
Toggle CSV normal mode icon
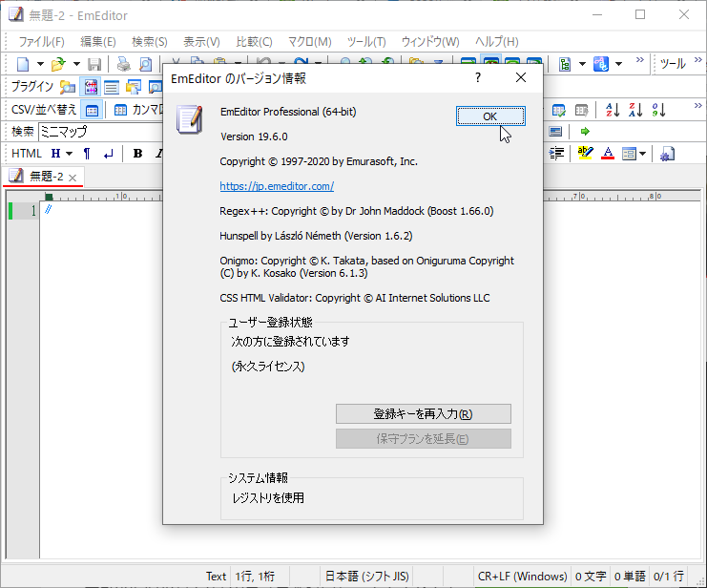click(92, 110)
